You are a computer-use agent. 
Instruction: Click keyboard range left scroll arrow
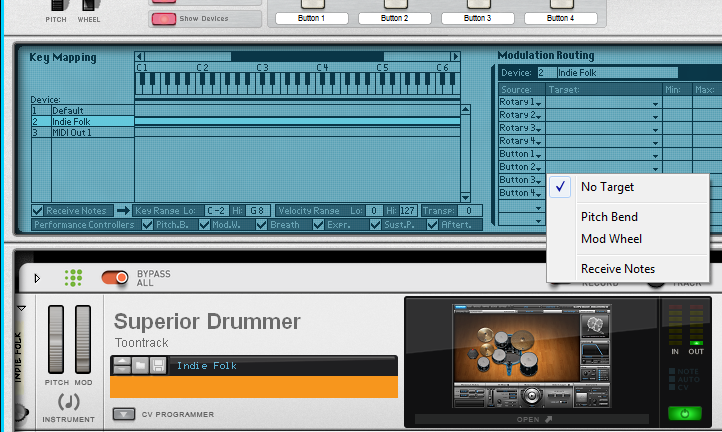point(140,56)
